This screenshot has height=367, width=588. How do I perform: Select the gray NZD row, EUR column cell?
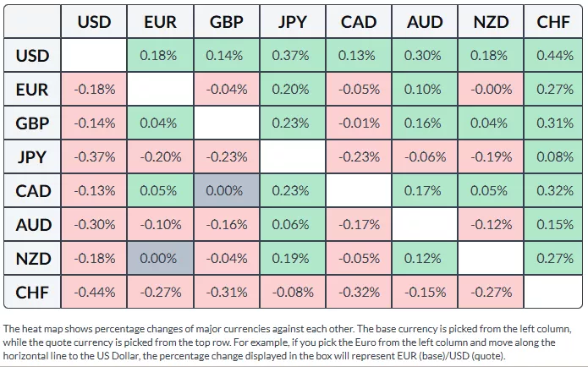(x=160, y=259)
